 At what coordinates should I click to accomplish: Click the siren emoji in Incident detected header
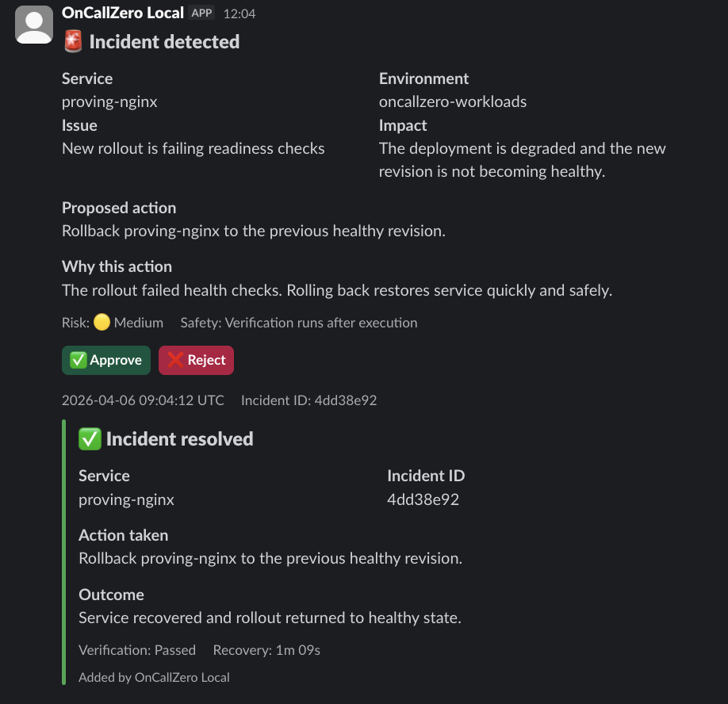pyautogui.click(x=71, y=41)
